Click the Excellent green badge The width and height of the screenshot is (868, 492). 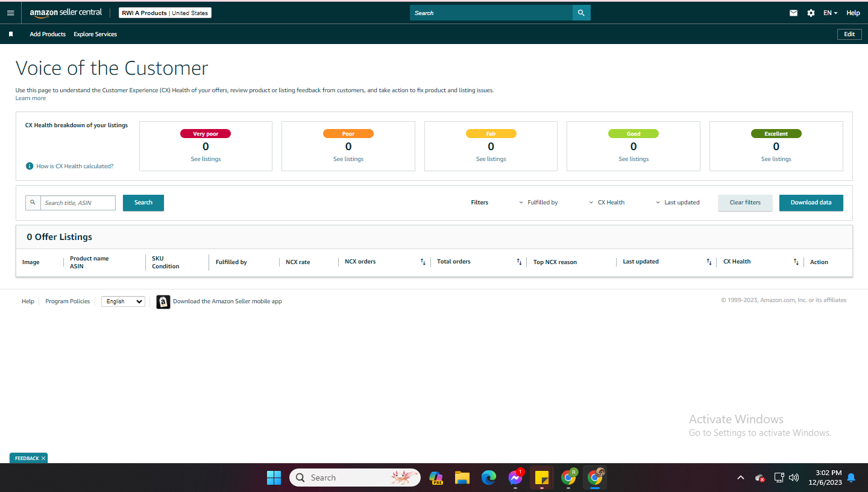(776, 134)
